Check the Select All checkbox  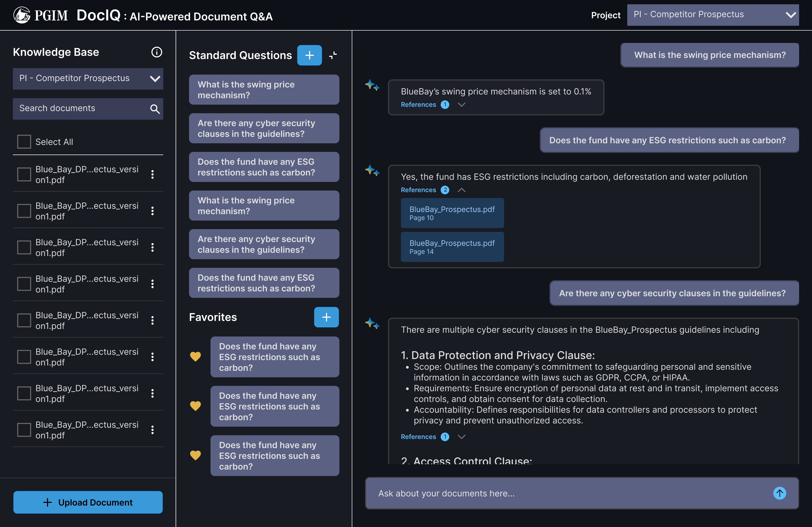24,142
